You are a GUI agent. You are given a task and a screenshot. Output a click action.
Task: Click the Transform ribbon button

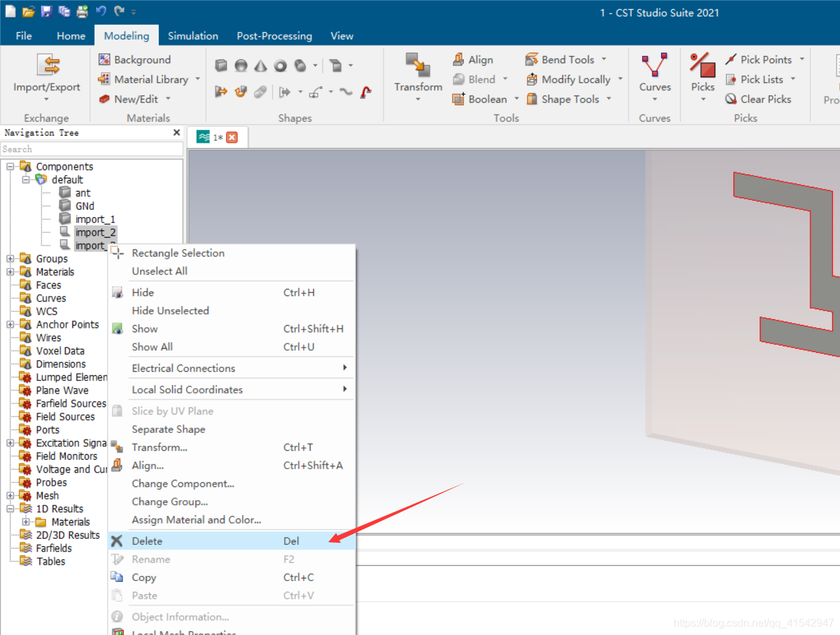(418, 78)
